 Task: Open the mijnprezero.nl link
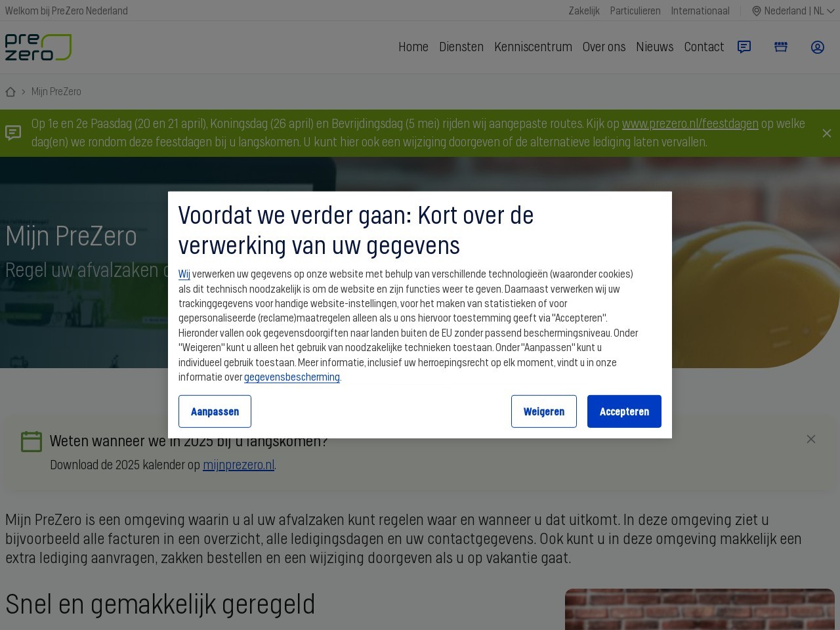(239, 465)
